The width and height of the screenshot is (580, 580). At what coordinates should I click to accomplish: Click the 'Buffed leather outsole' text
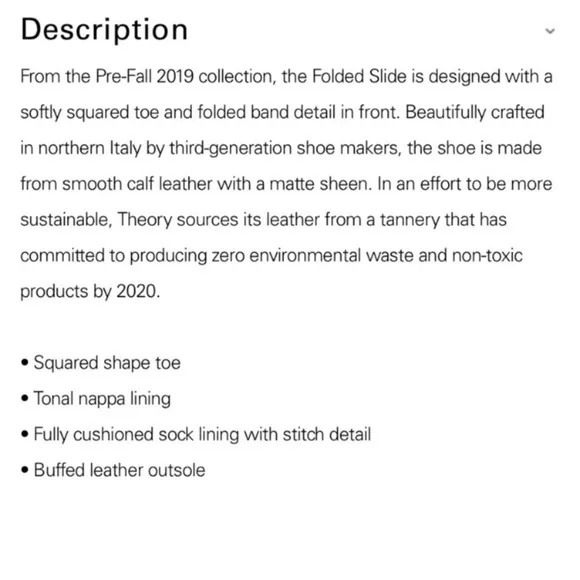(119, 470)
